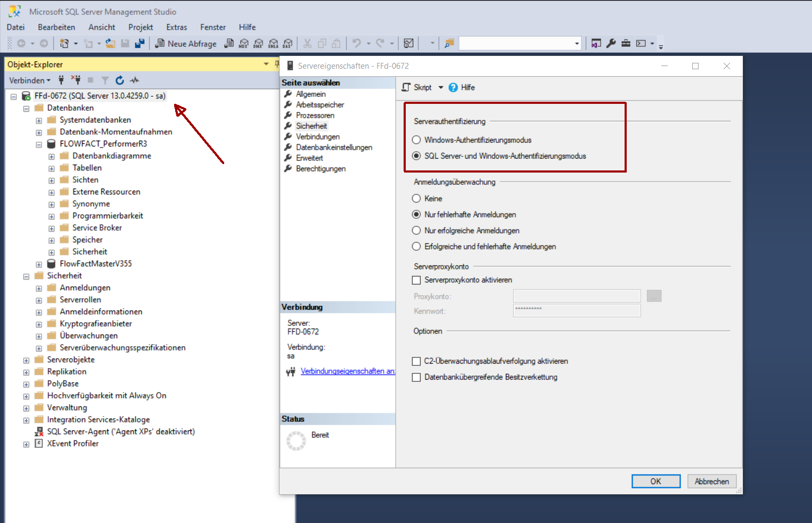The image size is (812, 523).
Task: Open a new DMX query
Action: coord(258,44)
